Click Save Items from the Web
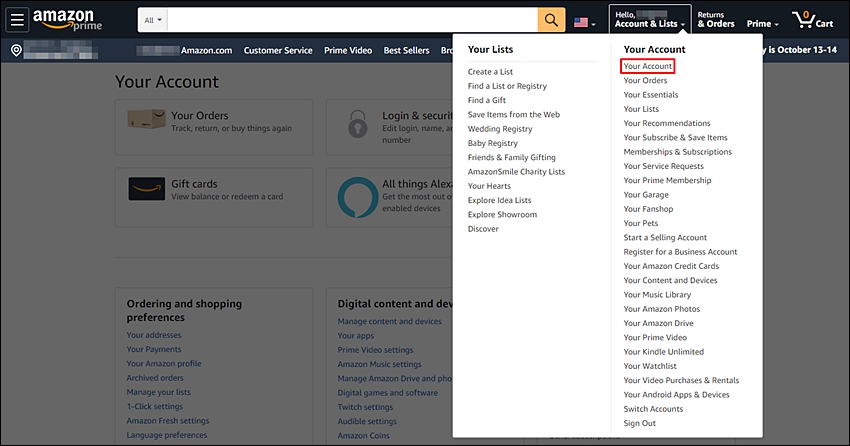 (x=514, y=114)
